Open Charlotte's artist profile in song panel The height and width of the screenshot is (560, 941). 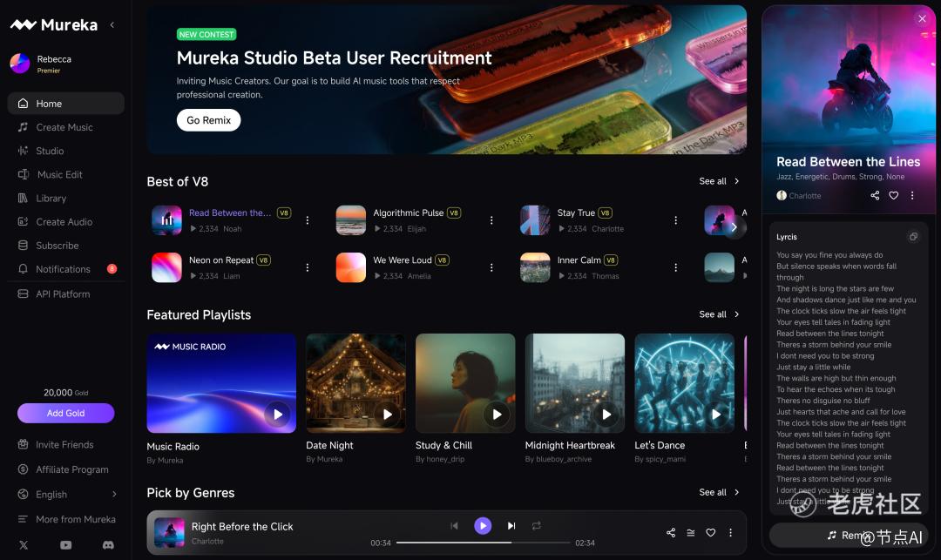799,195
